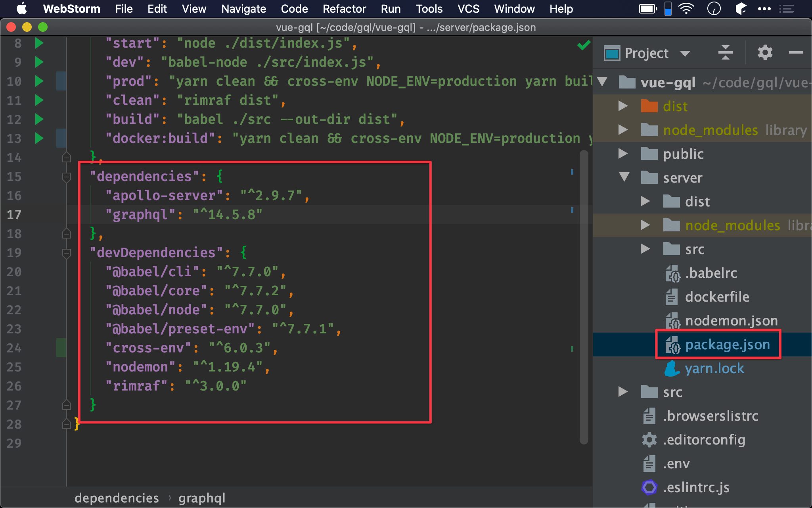812x508 pixels.
Task: Run the "start" script gutter arrow
Action: 39,43
